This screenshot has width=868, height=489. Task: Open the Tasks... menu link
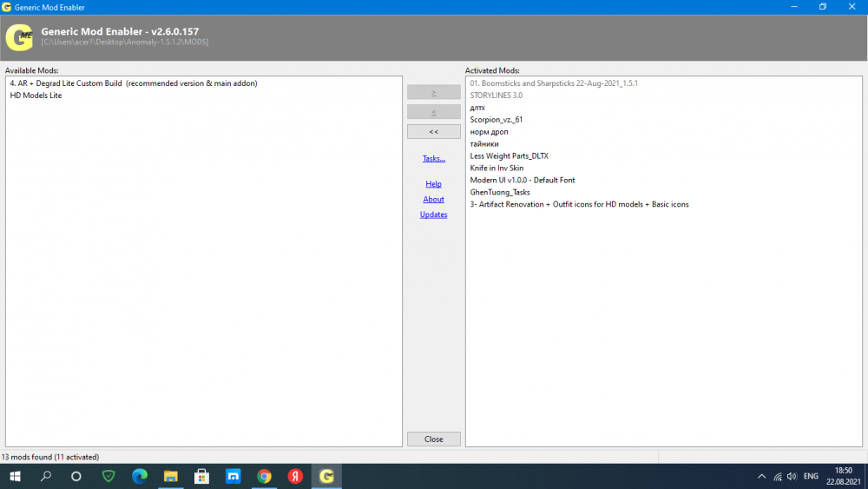[434, 159]
